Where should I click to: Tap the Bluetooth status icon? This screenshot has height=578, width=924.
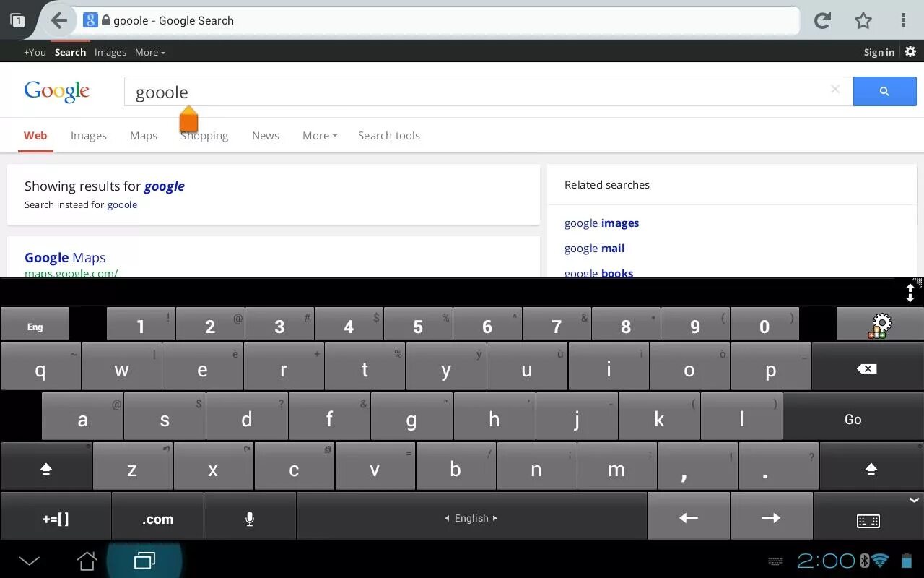pyautogui.click(x=864, y=561)
